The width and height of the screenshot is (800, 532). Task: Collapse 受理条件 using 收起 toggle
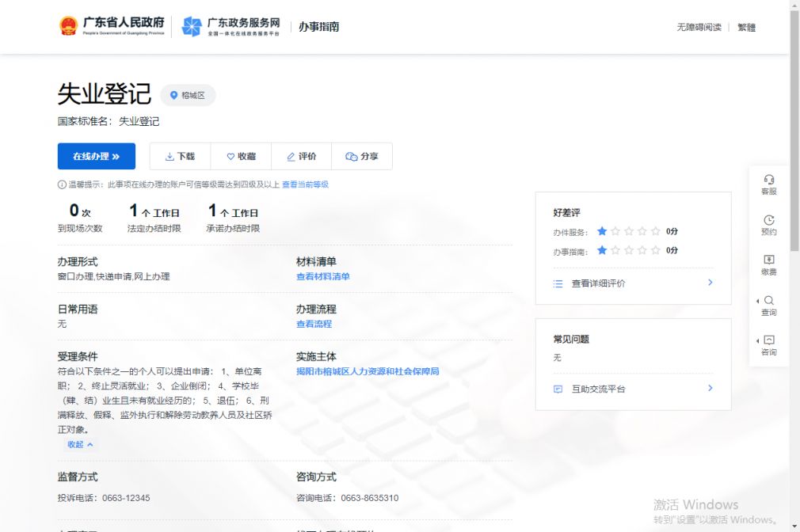point(80,444)
